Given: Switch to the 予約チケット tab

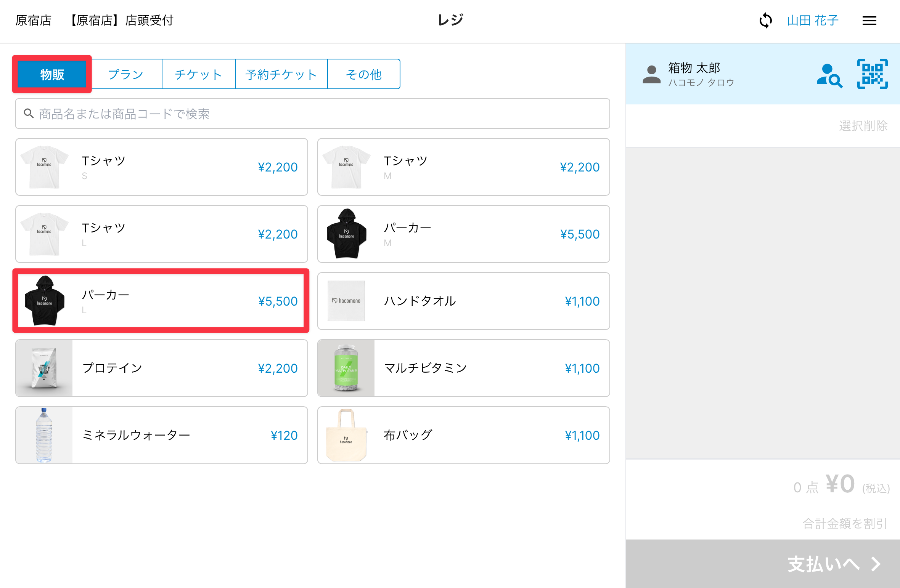Looking at the screenshot, I should coord(281,74).
